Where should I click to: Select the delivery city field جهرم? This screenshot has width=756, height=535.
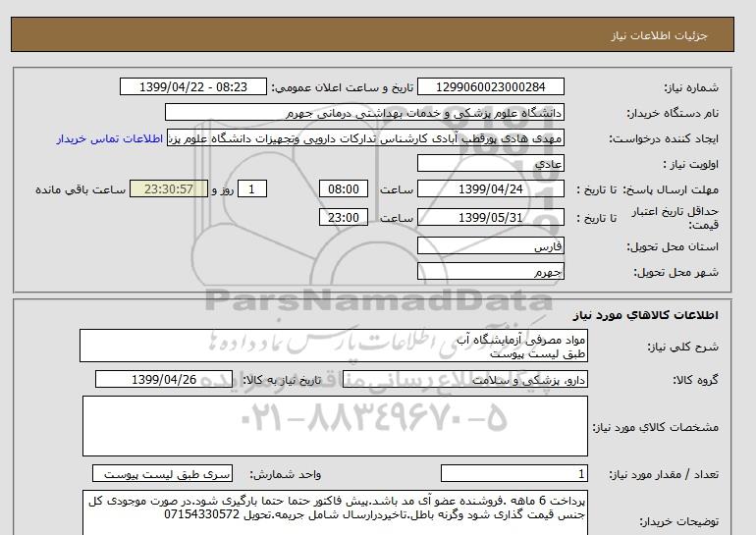click(x=490, y=271)
